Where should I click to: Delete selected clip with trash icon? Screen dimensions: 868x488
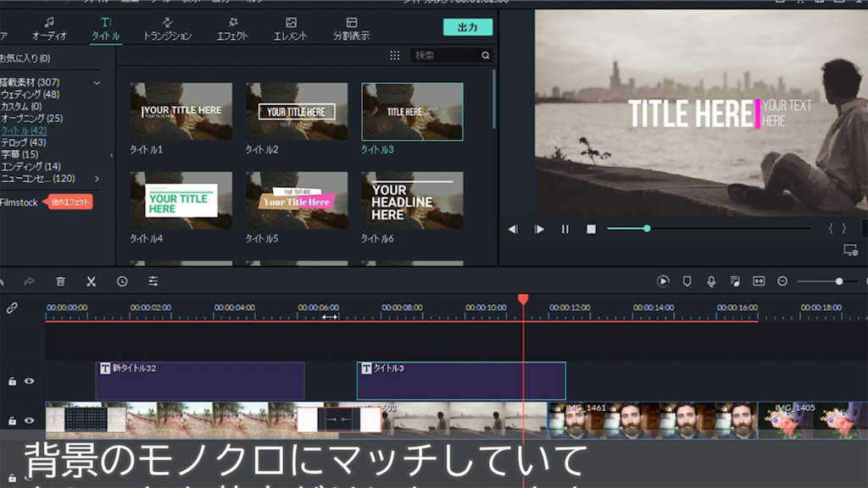tap(60, 281)
